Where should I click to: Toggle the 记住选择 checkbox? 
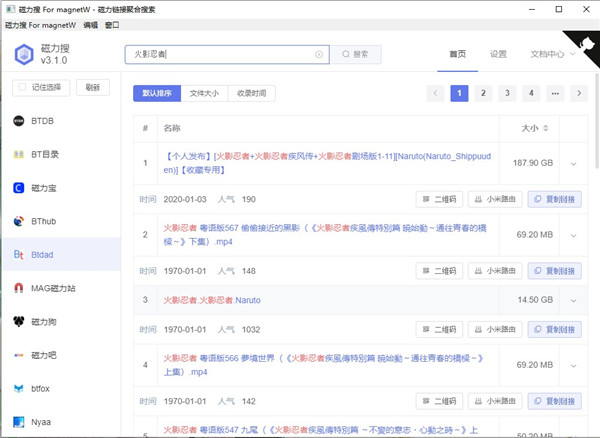click(x=22, y=87)
